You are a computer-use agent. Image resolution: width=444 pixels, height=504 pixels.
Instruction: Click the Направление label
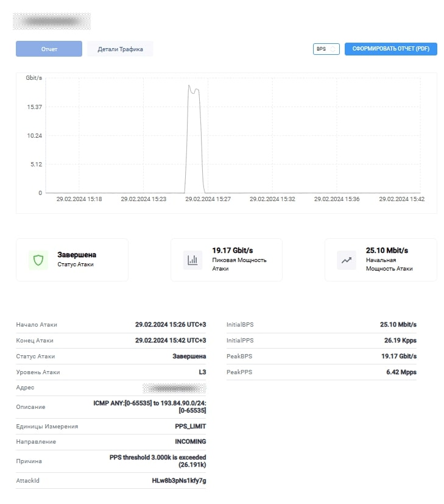36,442
